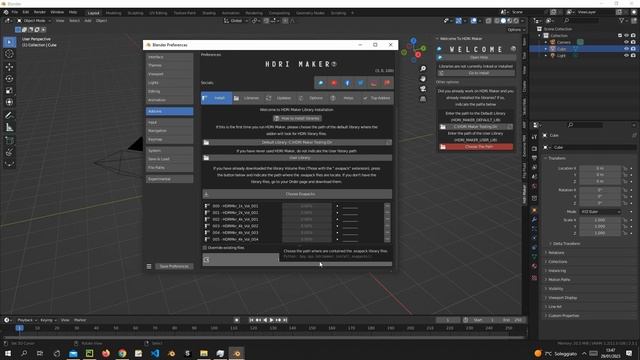Select Light in the outliner
The width and height of the screenshot is (640, 360).
[x=562, y=55]
